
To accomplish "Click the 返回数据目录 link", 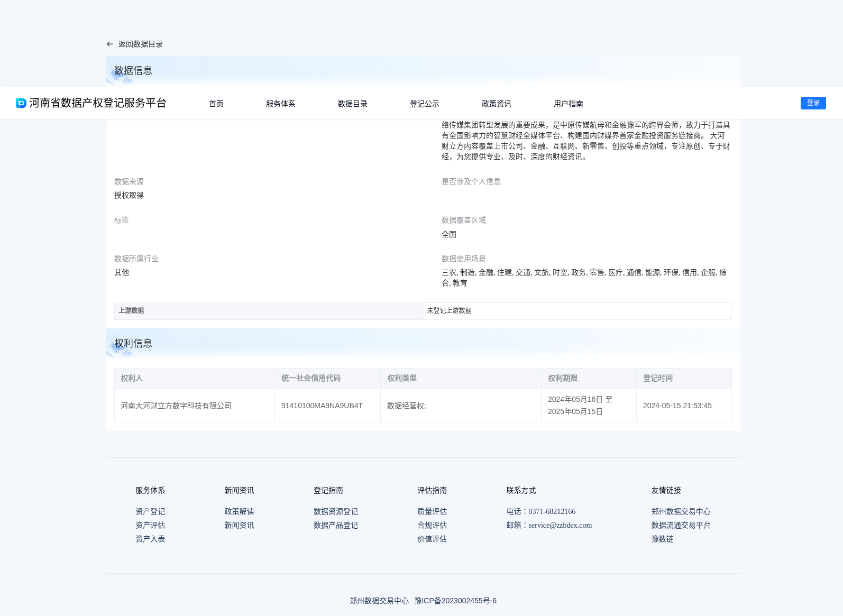I will (x=141, y=44).
